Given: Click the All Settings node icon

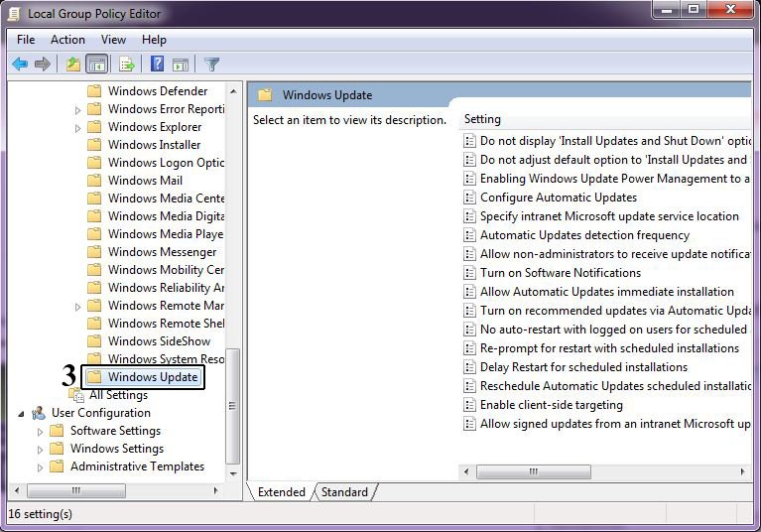Looking at the screenshot, I should [76, 395].
